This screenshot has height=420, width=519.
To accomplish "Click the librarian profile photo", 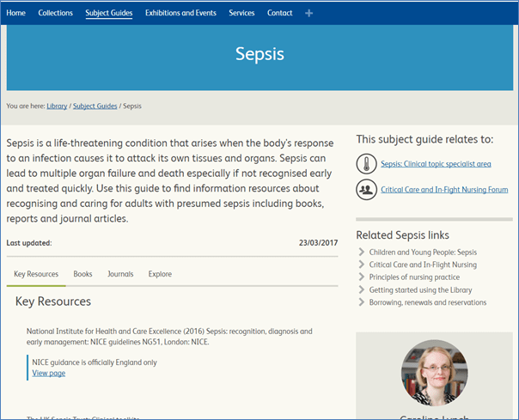I will [434, 373].
